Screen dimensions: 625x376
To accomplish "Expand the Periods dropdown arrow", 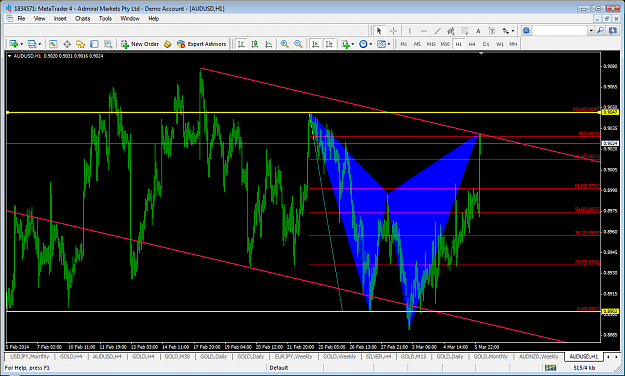I will [370, 44].
